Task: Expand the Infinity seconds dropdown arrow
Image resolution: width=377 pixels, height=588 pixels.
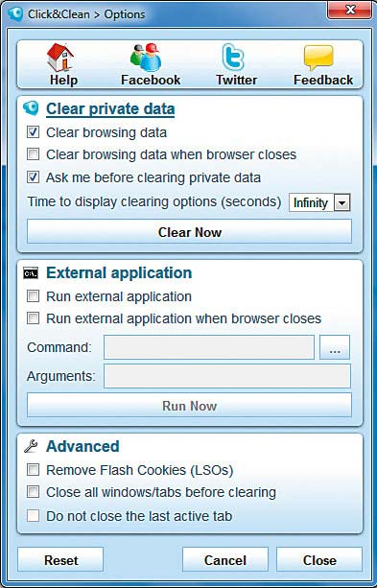Action: click(x=342, y=203)
